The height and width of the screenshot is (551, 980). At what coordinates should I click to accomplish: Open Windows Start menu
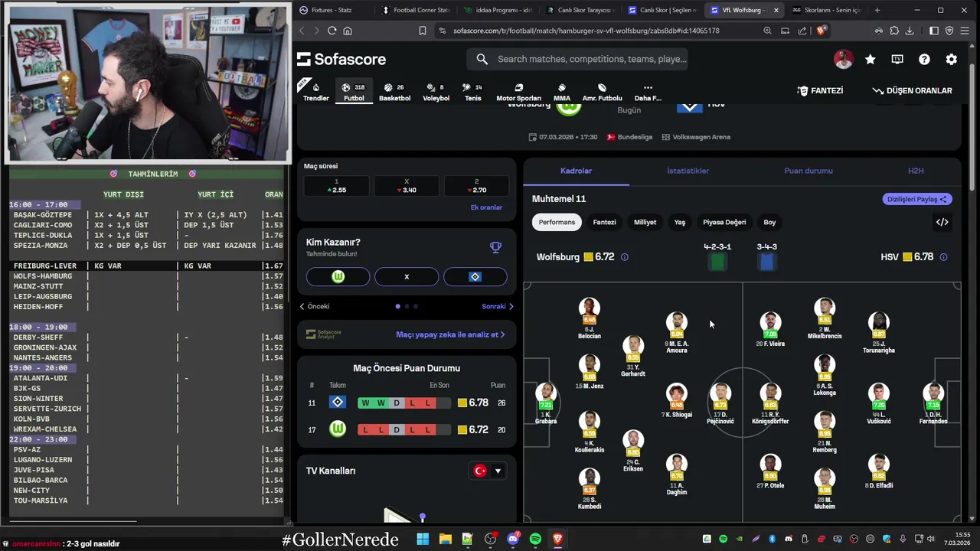coord(423,539)
